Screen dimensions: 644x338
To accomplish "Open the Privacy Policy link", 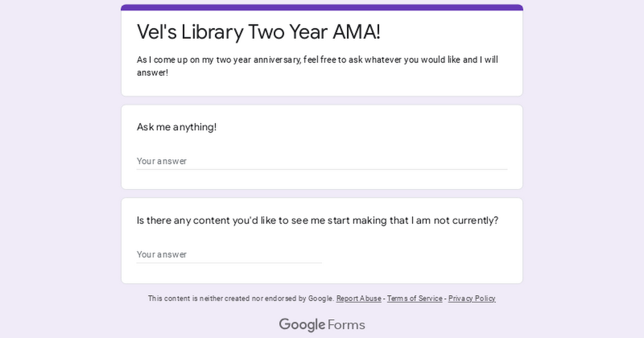I will point(472,298).
